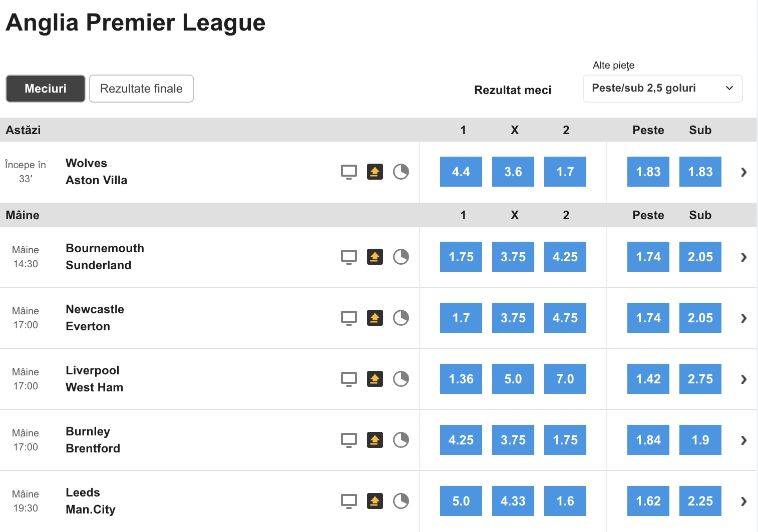This screenshot has width=758, height=532.
Task: Open the statistics pie icon for Newcastle match
Action: pyautogui.click(x=401, y=318)
